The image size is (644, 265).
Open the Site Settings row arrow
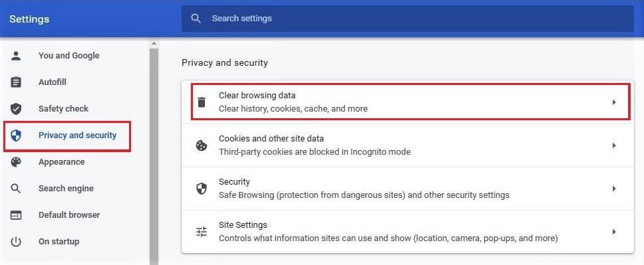614,232
